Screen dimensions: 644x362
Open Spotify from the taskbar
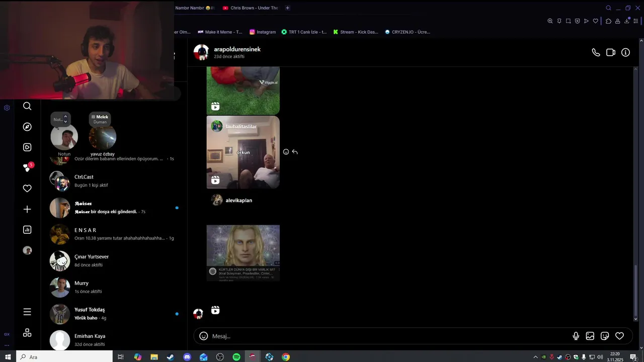tap(236, 357)
